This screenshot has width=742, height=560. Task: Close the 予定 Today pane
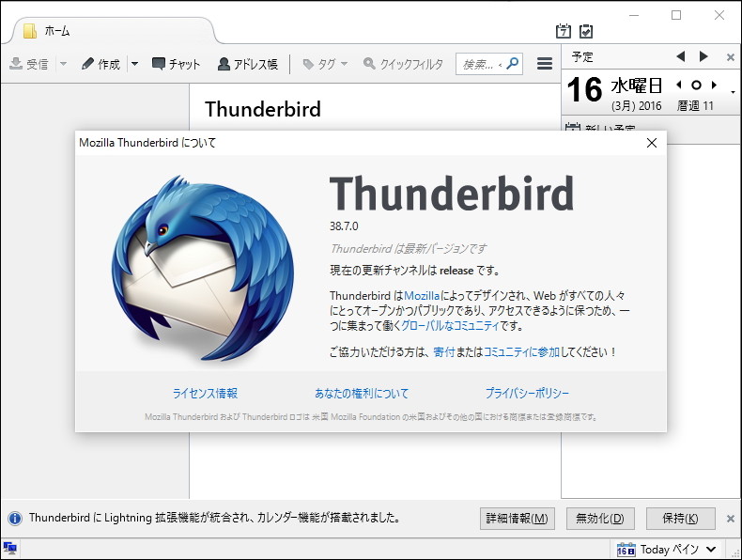coord(731,57)
